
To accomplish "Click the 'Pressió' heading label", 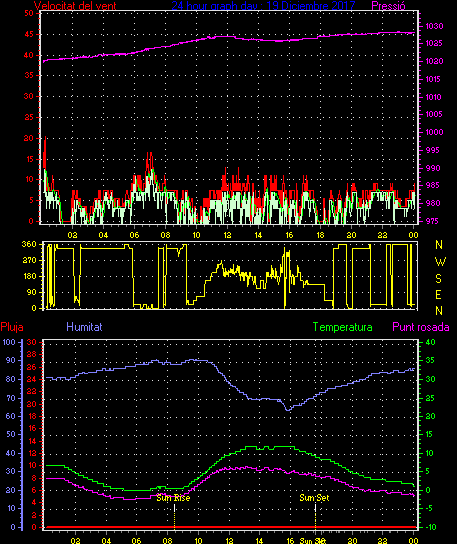I will (388, 6).
